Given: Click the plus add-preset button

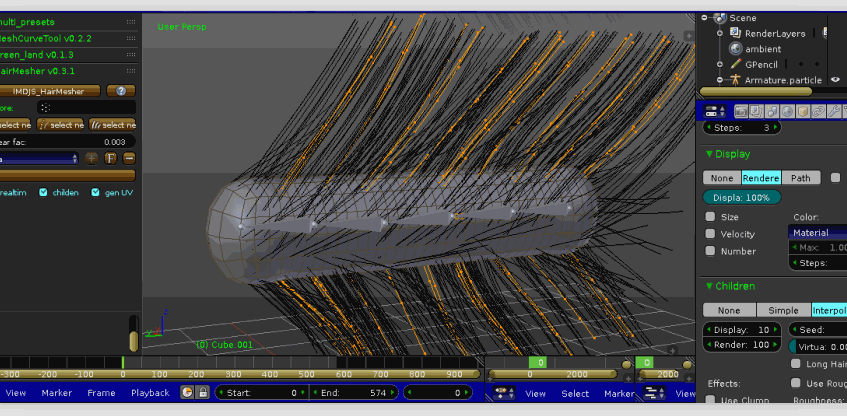Looking at the screenshot, I should (x=92, y=158).
